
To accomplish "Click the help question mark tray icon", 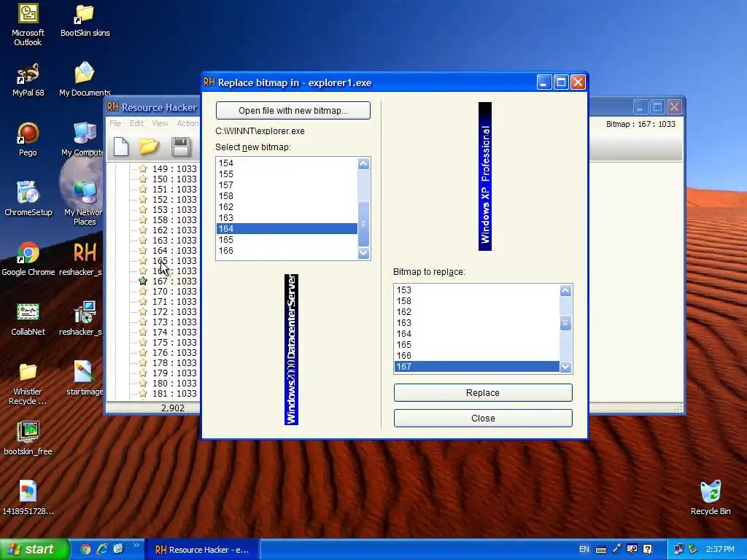I will (647, 549).
